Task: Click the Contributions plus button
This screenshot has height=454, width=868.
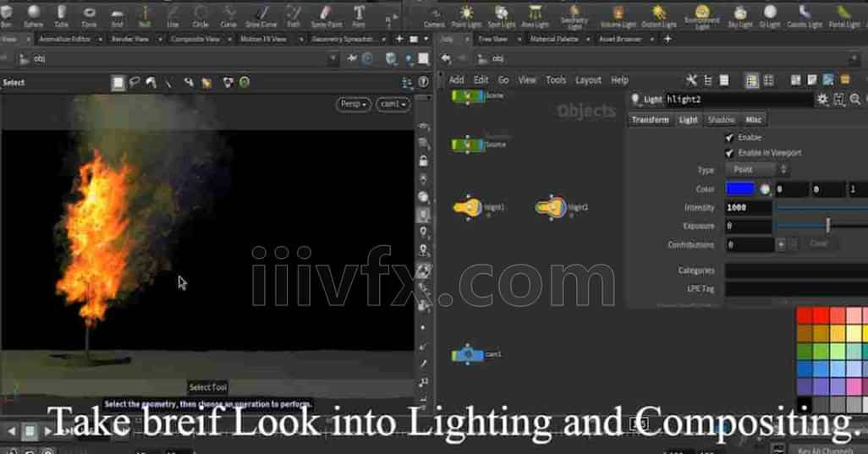Action: point(781,243)
